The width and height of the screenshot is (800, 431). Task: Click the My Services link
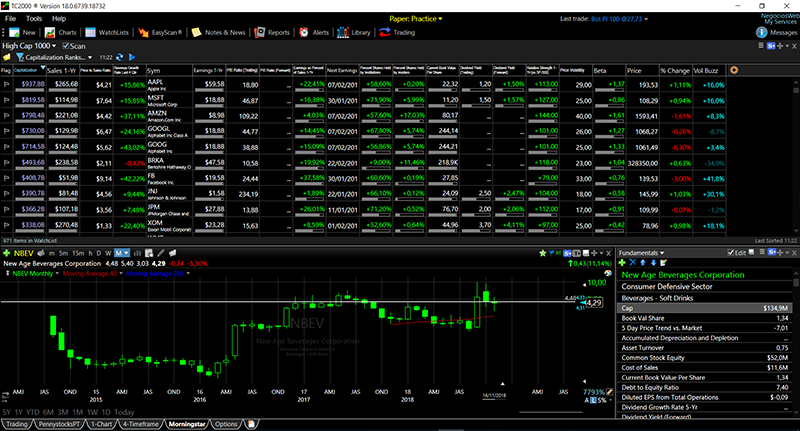click(x=781, y=22)
